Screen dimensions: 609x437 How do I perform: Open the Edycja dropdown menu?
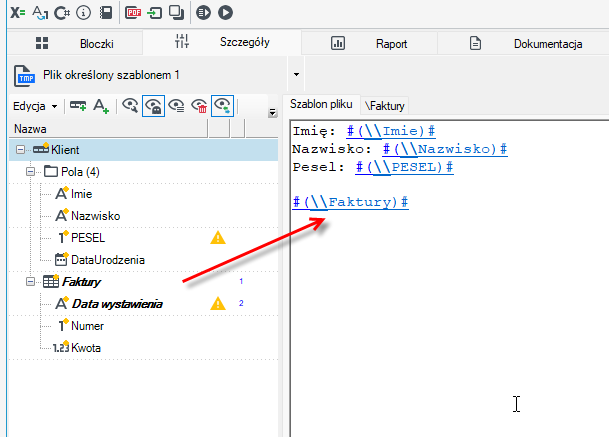point(35,106)
